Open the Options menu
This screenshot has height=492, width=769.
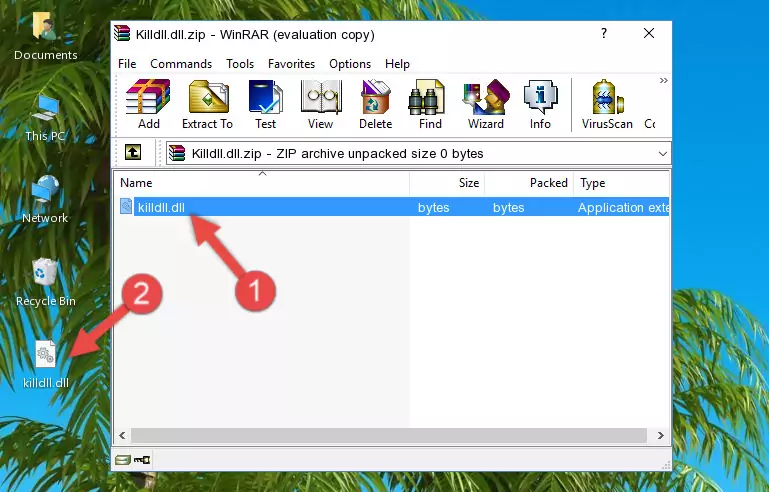tap(350, 64)
